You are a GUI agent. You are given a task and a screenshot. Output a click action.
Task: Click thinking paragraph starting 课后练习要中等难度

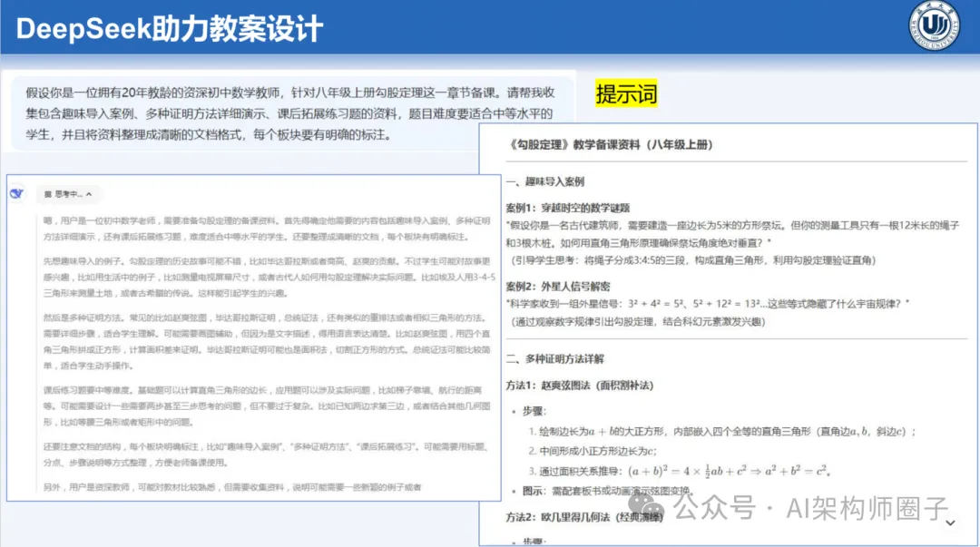click(267, 405)
